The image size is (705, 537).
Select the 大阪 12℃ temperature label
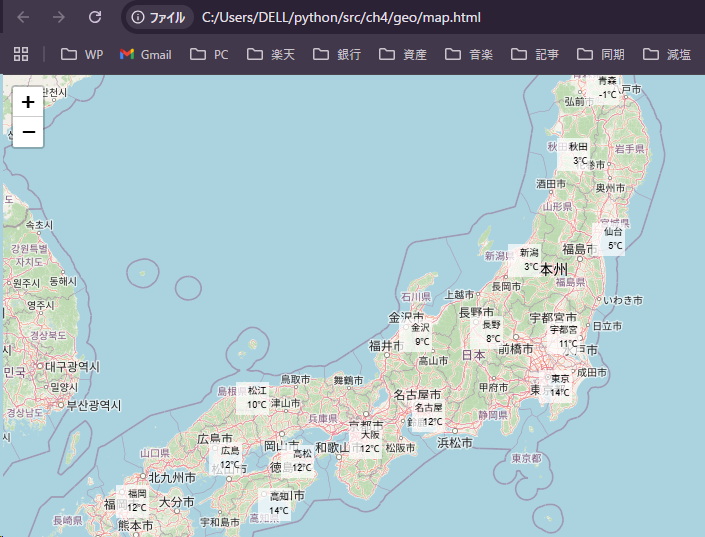tap(369, 442)
